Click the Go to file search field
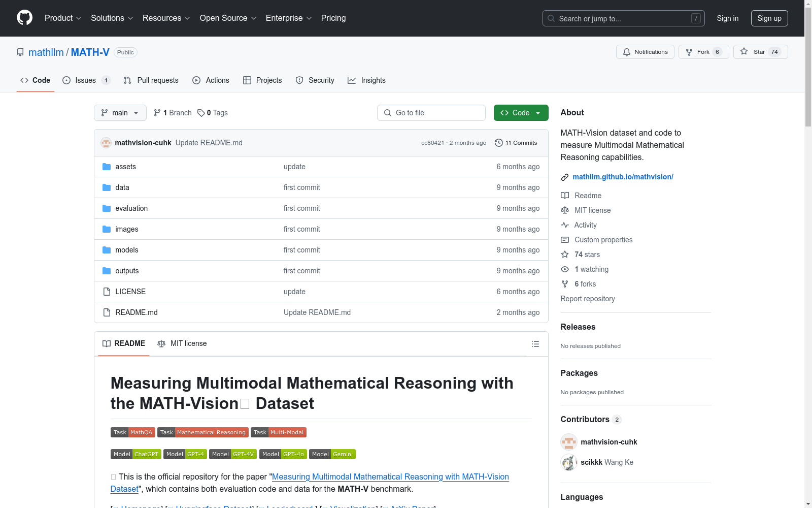Image resolution: width=812 pixels, height=508 pixels. click(431, 113)
